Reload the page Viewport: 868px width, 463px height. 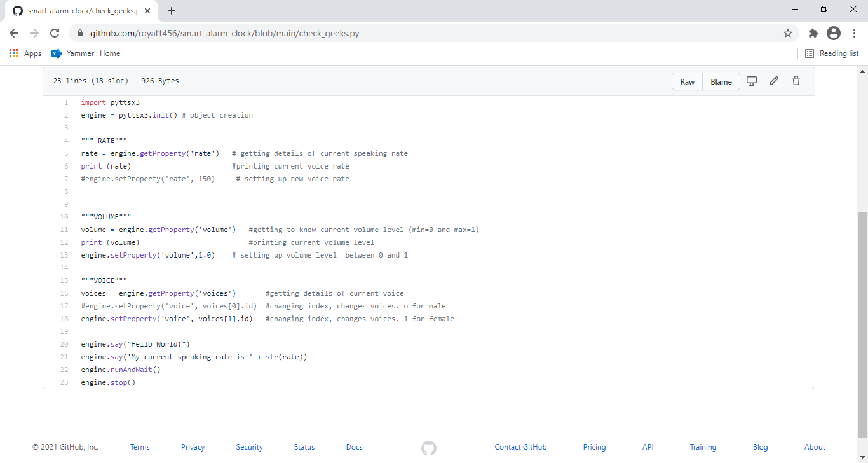tap(55, 33)
